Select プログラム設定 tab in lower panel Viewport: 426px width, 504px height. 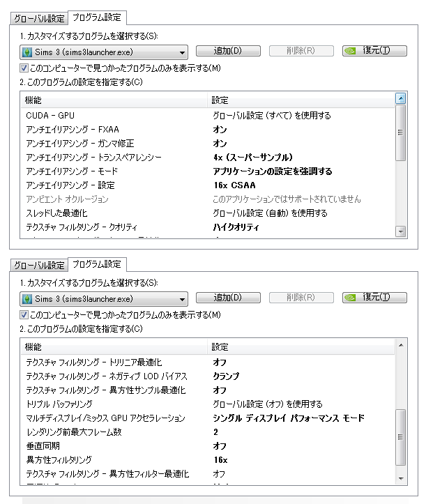click(97, 264)
